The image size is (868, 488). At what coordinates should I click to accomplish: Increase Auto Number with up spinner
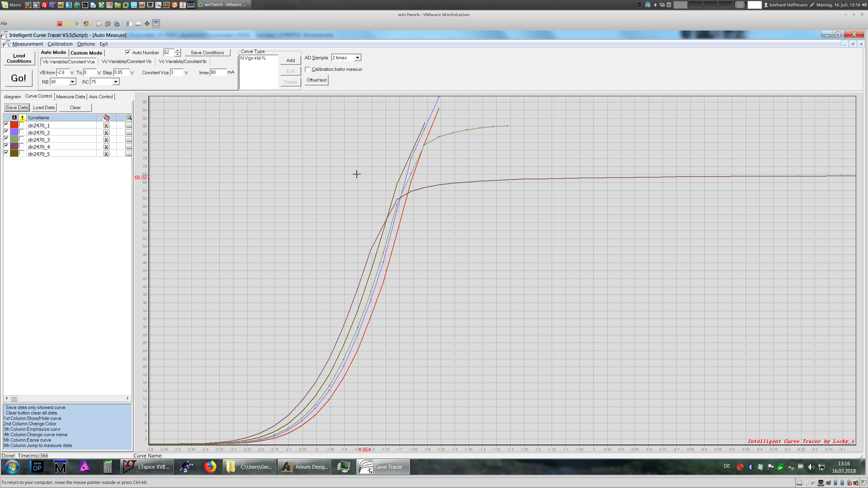point(178,51)
